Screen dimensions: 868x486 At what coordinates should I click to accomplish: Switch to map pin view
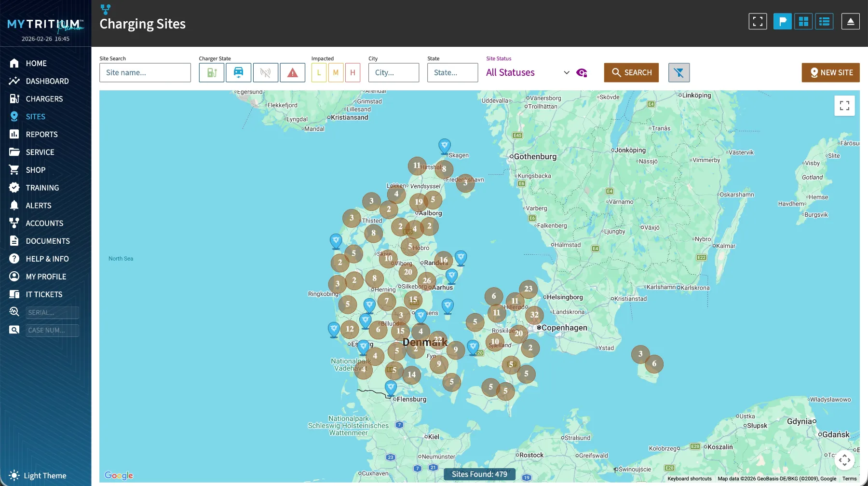click(782, 21)
